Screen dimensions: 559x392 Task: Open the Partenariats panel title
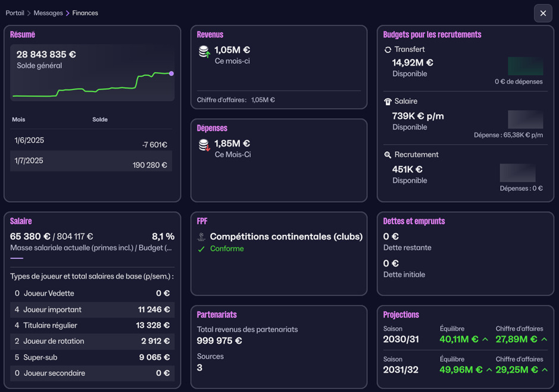pos(217,315)
